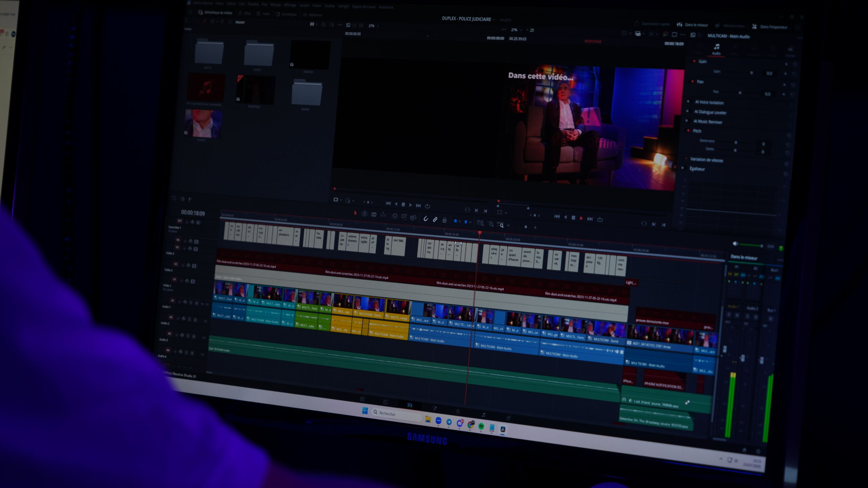Viewport: 868px width, 488px height.
Task: Click the media pool search icon
Action: (323, 24)
